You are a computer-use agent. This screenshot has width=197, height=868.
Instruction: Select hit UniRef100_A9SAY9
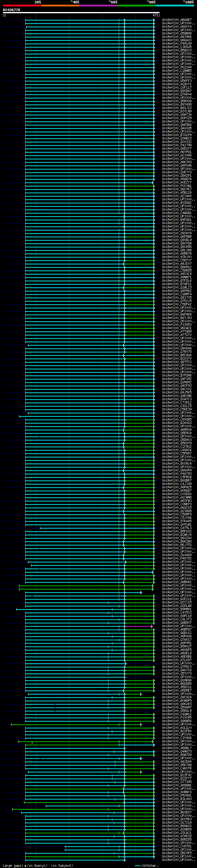(x=177, y=233)
